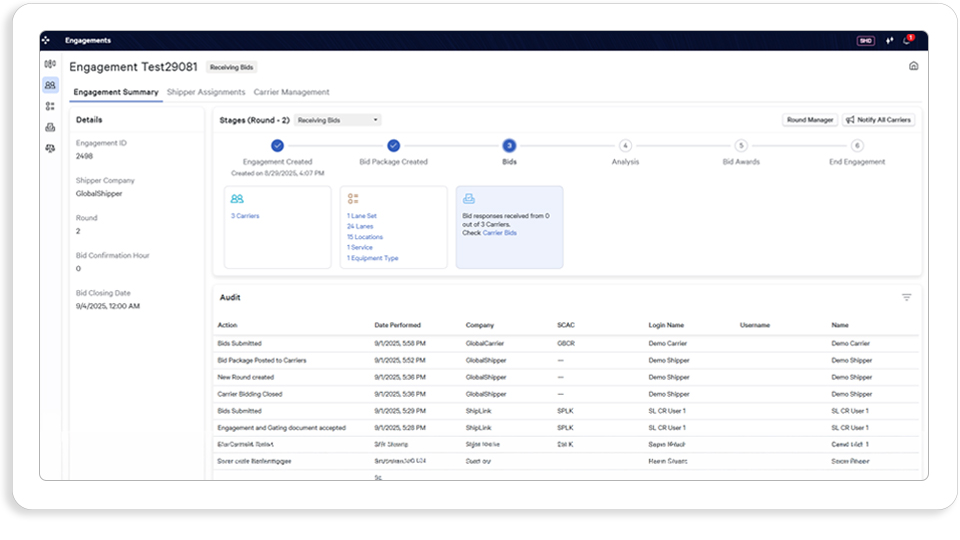The width and height of the screenshot is (960, 540).
Task: Switch to Engagement Summary tab
Action: (116, 92)
